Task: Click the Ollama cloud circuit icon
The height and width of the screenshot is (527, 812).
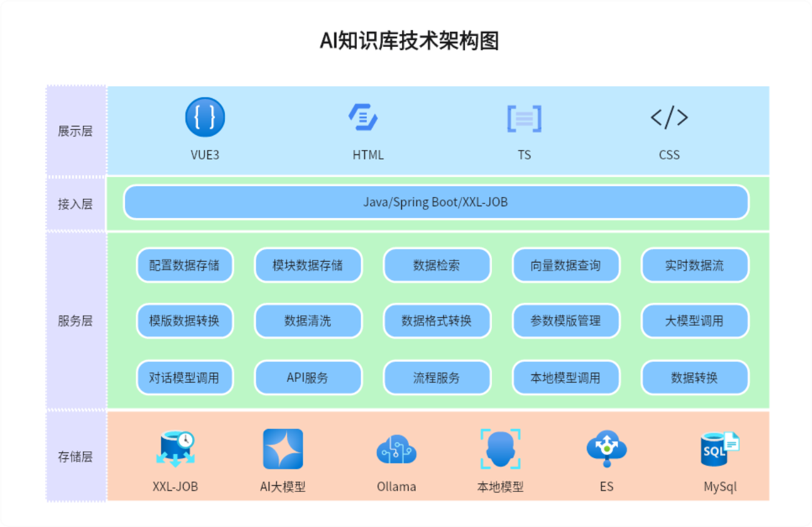Action: click(396, 449)
